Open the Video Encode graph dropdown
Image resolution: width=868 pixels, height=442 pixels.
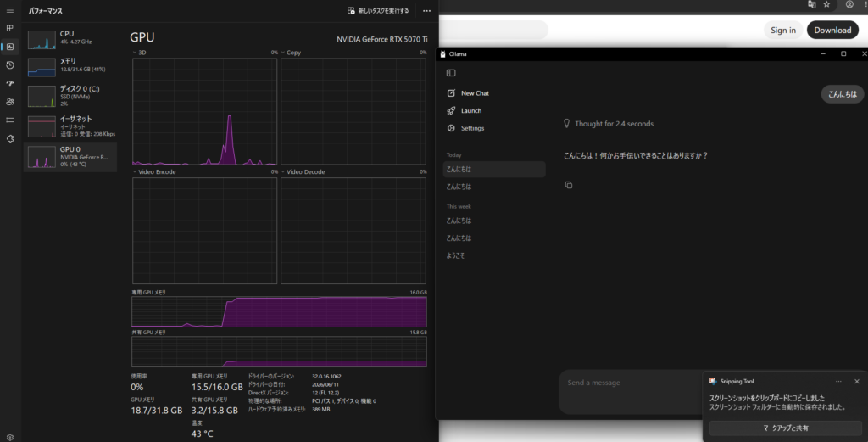135,171
